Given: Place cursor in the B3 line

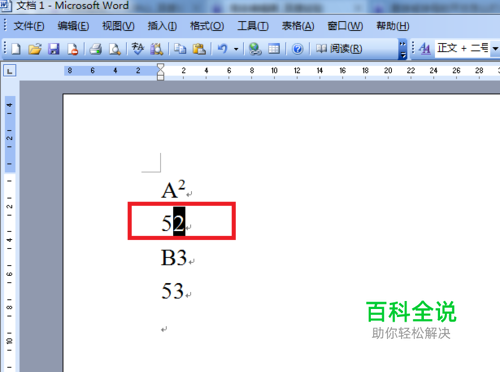Looking at the screenshot, I should (x=174, y=258).
